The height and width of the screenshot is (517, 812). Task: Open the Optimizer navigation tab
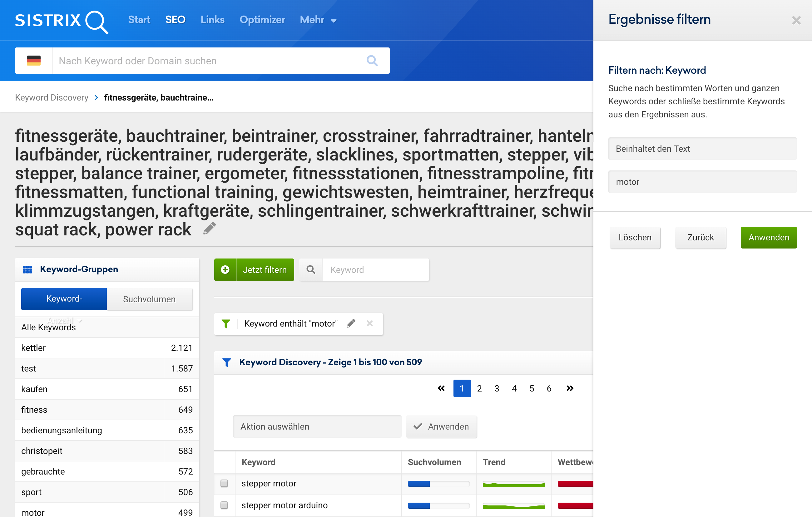262,20
